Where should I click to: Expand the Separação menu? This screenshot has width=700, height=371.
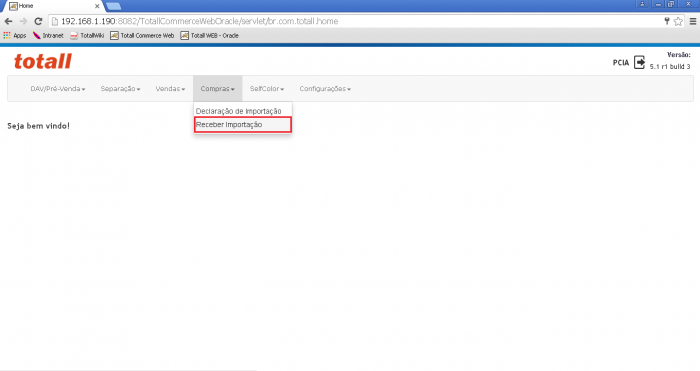point(120,89)
